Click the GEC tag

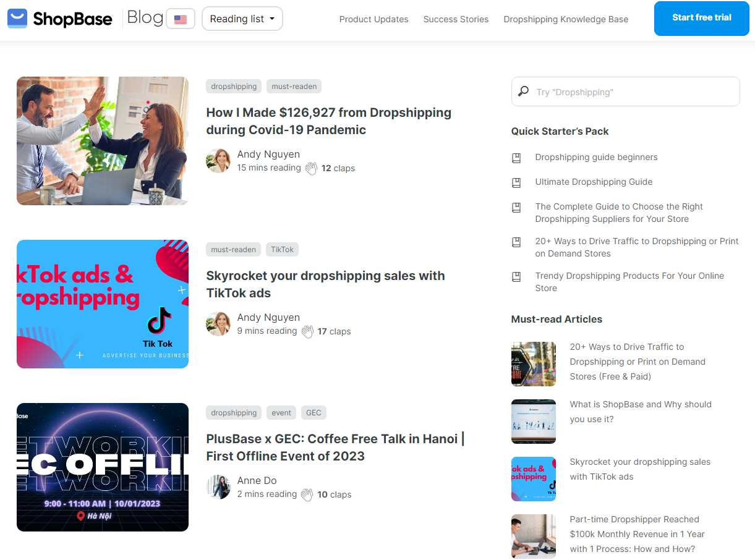pos(314,413)
